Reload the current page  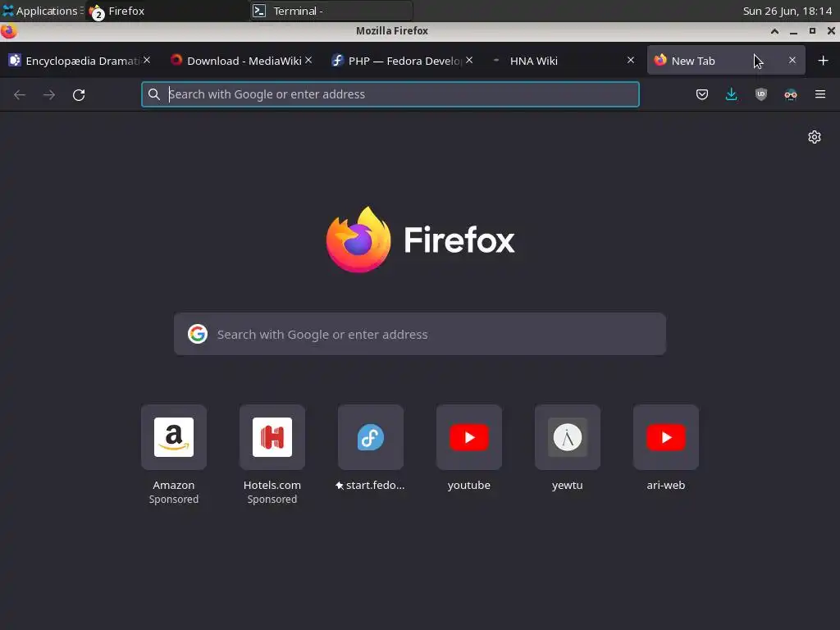(79, 95)
